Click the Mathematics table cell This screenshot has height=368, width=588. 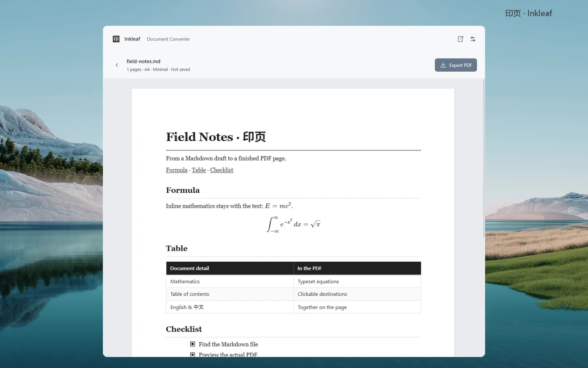click(x=230, y=281)
